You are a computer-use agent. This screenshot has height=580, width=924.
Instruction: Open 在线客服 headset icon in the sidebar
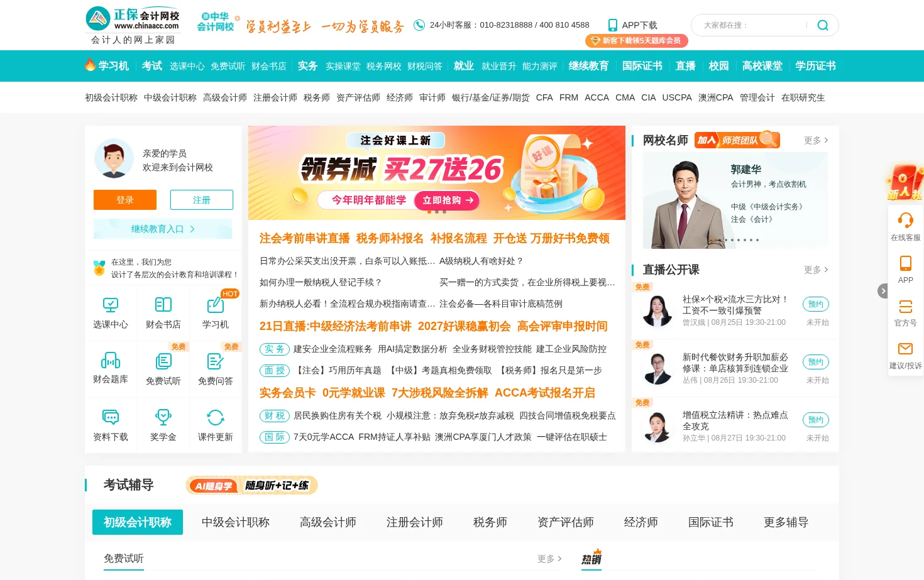[x=906, y=220]
